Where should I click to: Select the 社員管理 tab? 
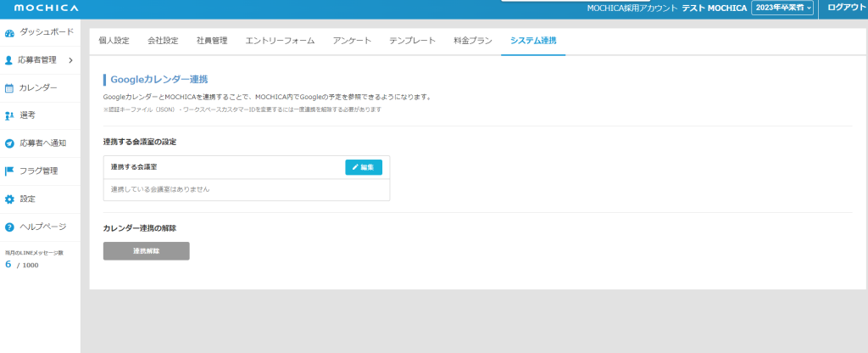pyautogui.click(x=212, y=41)
